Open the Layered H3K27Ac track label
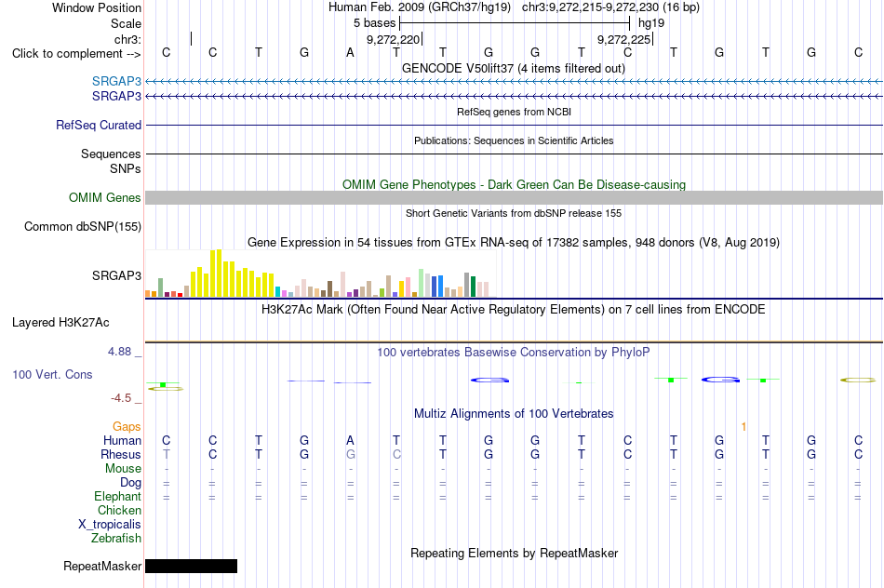 (60, 323)
